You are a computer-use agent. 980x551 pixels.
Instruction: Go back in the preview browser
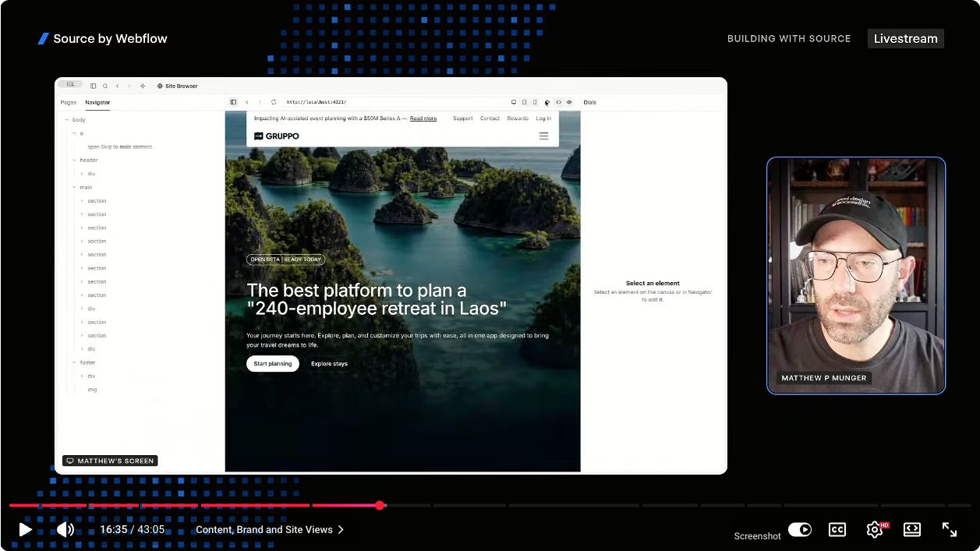pos(247,102)
